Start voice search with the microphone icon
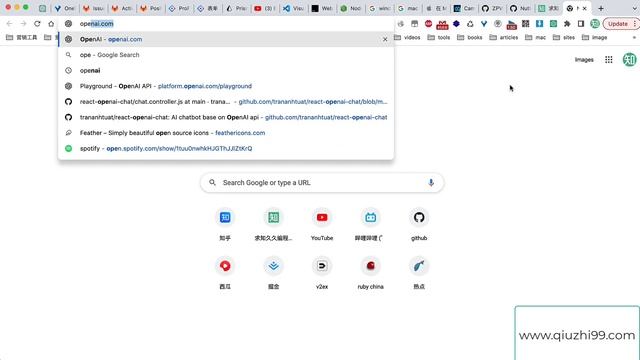This screenshot has width=640, height=360. (x=431, y=182)
